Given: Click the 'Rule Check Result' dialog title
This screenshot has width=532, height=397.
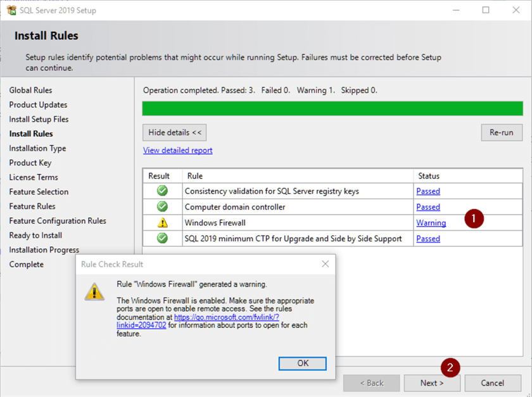Looking at the screenshot, I should pyautogui.click(x=112, y=264).
